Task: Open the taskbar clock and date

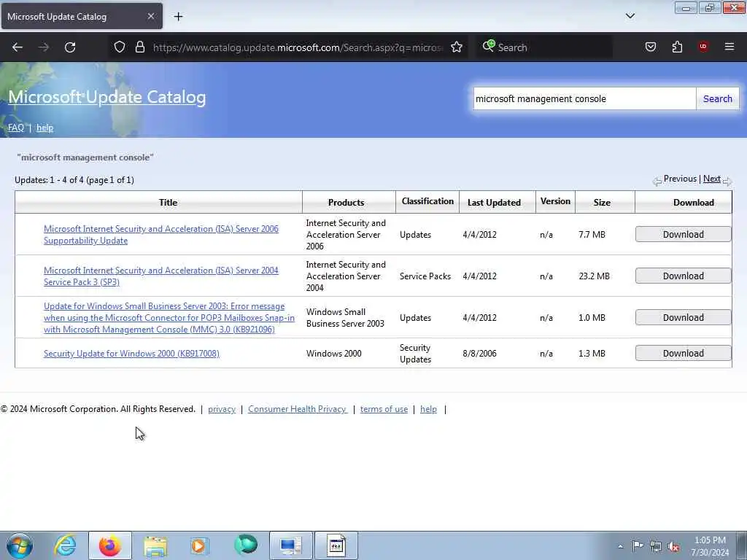Action: point(710,546)
